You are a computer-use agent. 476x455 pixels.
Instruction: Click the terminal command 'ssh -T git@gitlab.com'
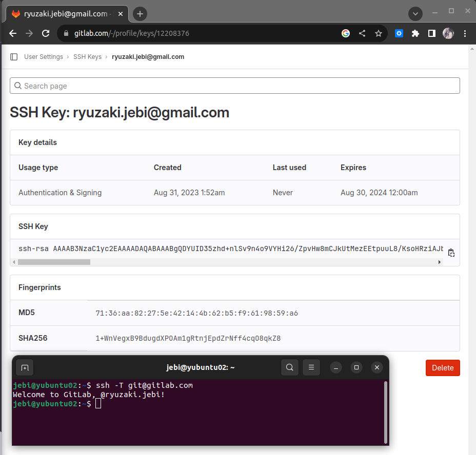pos(144,385)
